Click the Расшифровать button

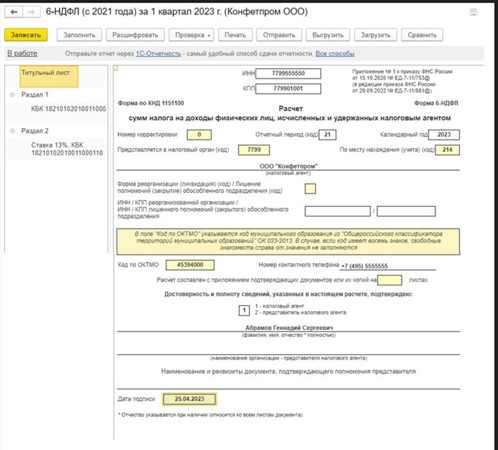(135, 35)
